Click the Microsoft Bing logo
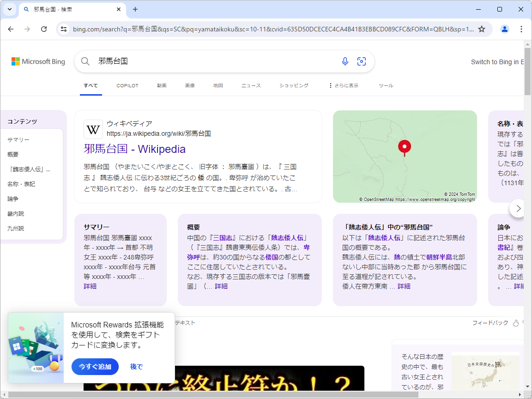 pos(38,61)
